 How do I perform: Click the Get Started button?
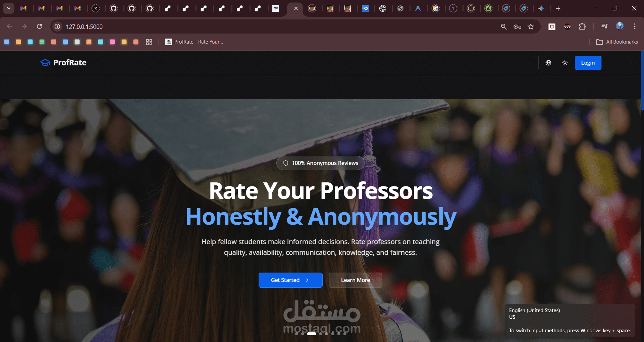tap(290, 280)
